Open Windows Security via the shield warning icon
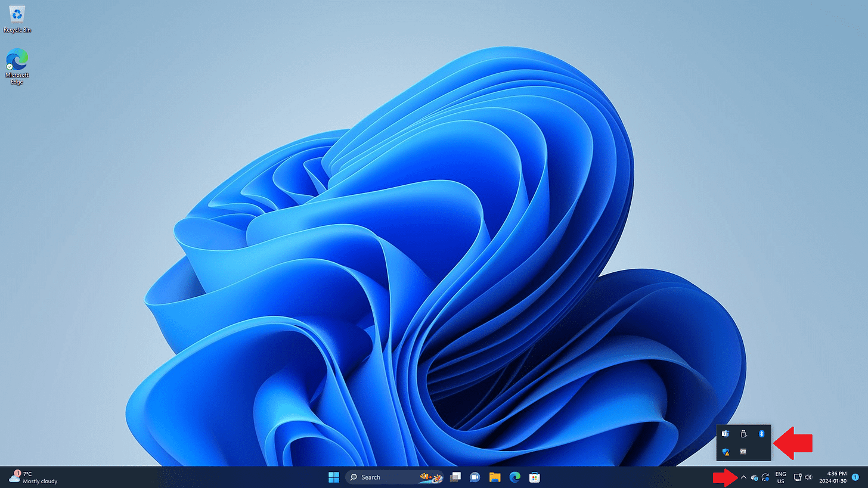The width and height of the screenshot is (868, 488). coord(726,451)
